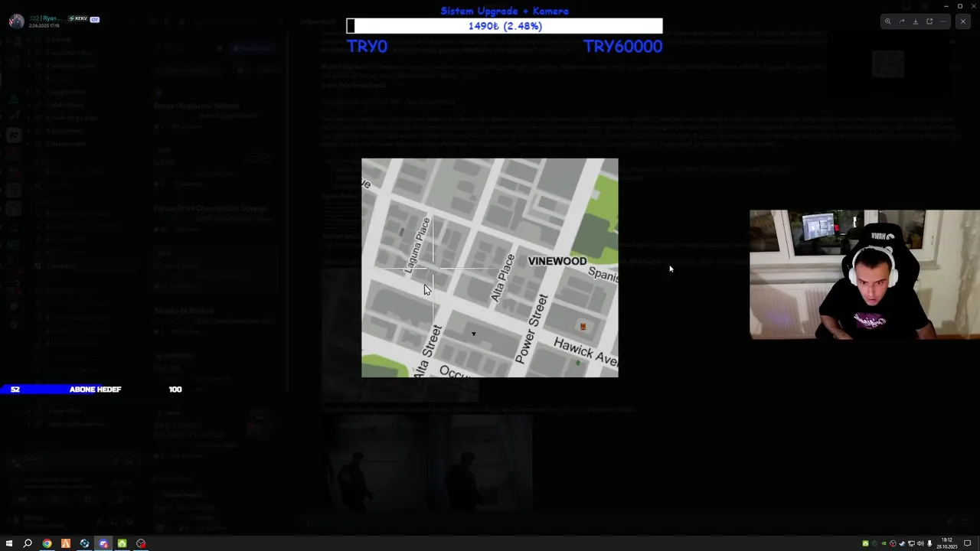This screenshot has width=980, height=551.
Task: Click the Sistem Upgrade + Kamera donation bar
Action: [505, 26]
